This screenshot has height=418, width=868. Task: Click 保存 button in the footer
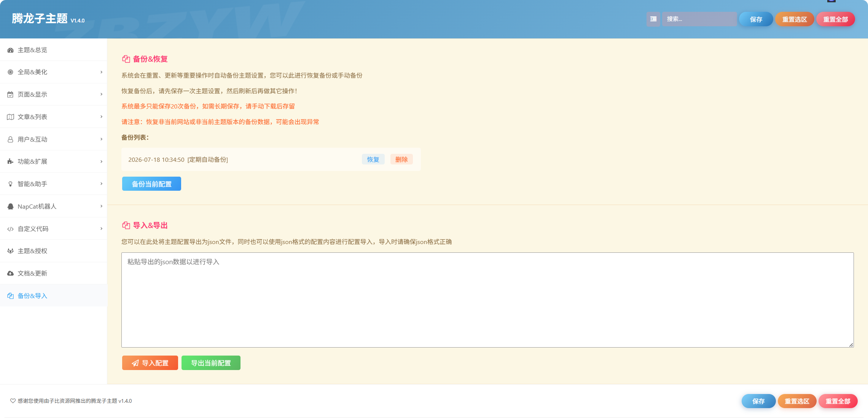(x=758, y=401)
